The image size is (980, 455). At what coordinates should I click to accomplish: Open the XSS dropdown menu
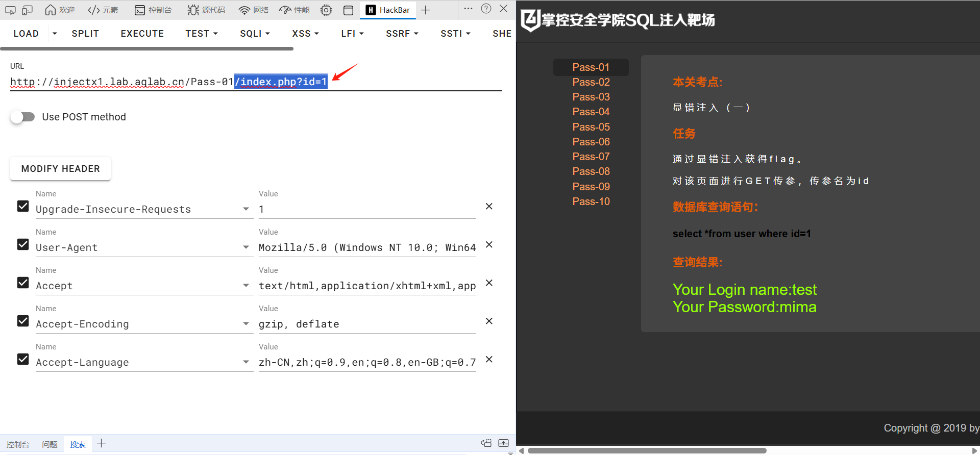point(305,33)
